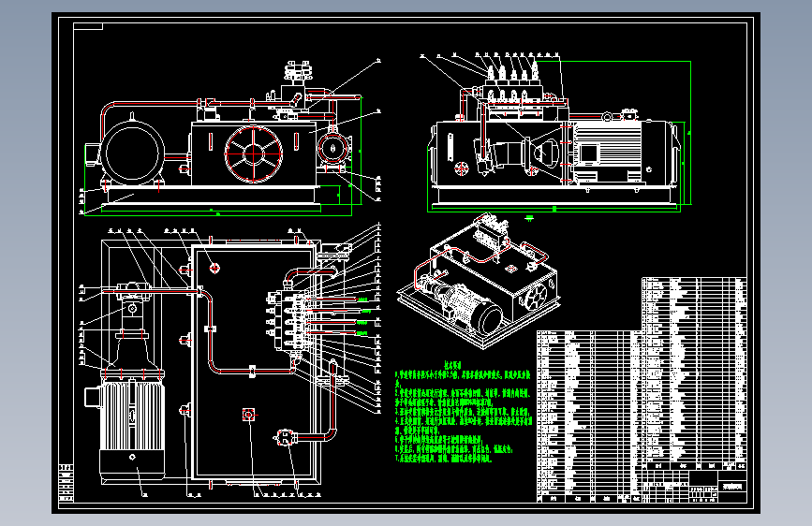Screen dimensions: 812x526
Task: Select the finned motor housing in the side elevation
Action: 608,152
